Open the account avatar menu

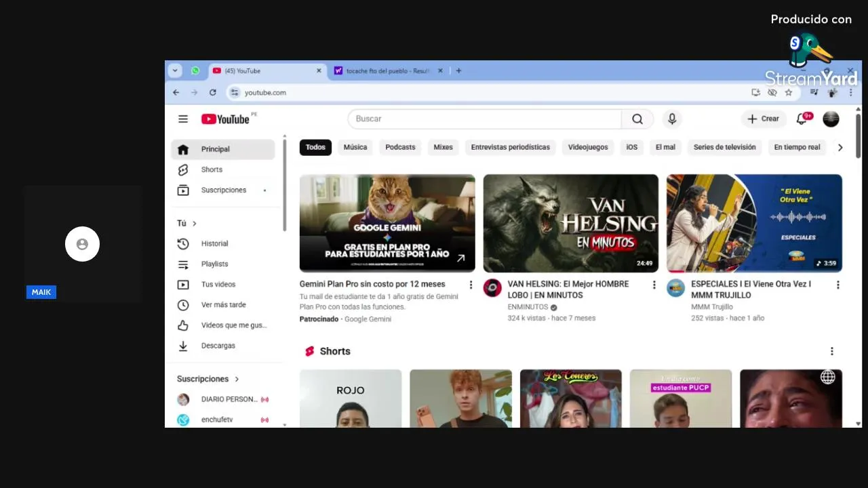[x=831, y=119]
